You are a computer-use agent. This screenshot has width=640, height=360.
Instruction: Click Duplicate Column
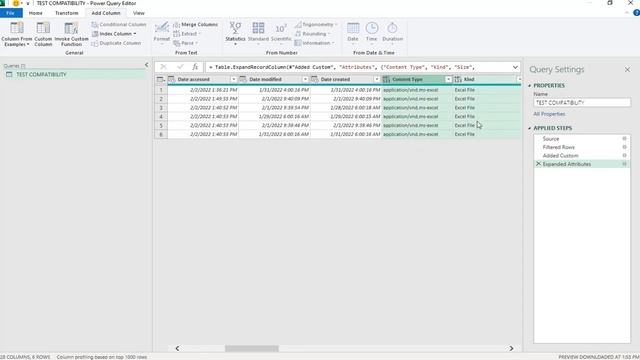pos(117,43)
